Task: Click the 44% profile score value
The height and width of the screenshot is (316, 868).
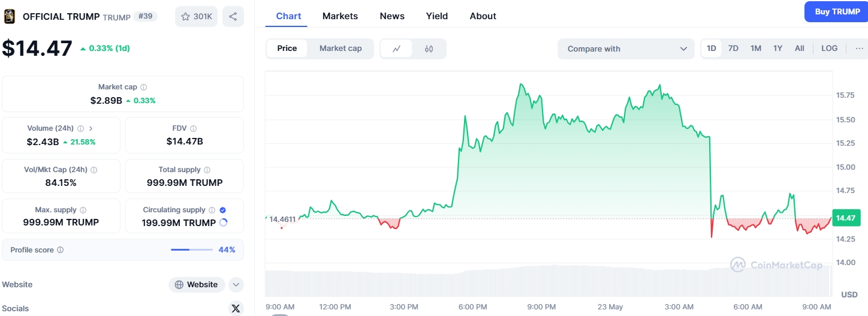Action: (x=227, y=250)
